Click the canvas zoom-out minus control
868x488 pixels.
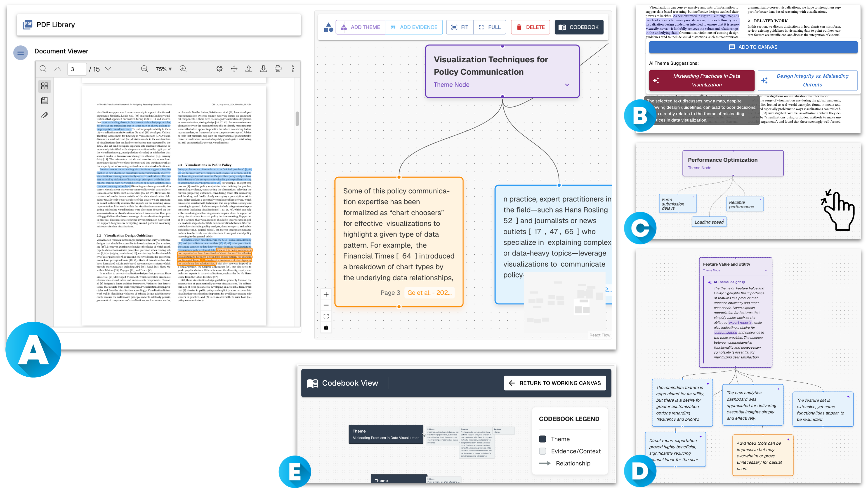tap(326, 305)
